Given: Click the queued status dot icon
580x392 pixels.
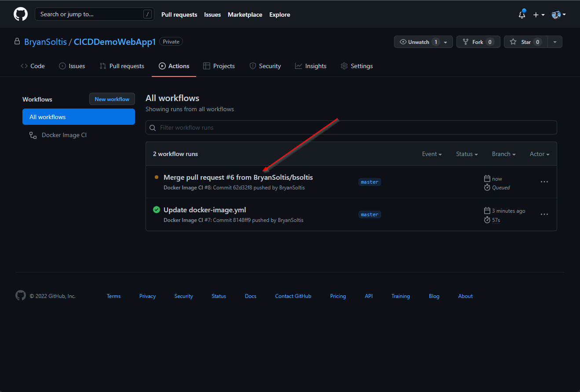Looking at the screenshot, I should [156, 177].
